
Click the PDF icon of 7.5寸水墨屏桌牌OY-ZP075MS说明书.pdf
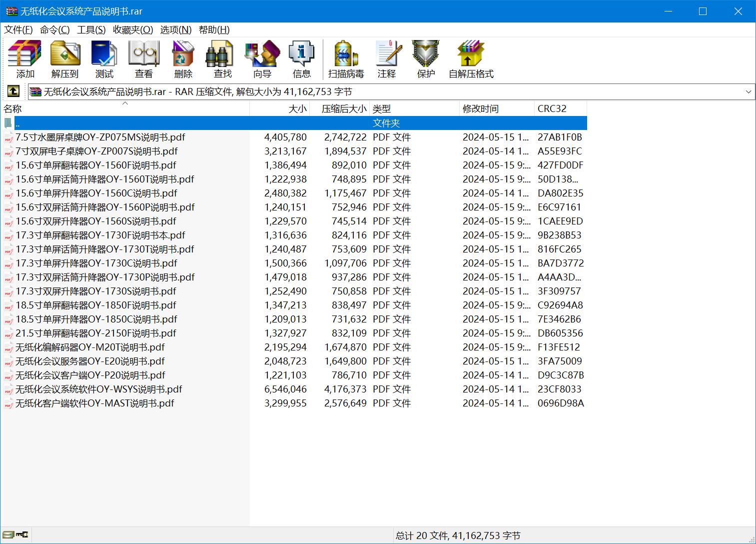tap(8, 137)
